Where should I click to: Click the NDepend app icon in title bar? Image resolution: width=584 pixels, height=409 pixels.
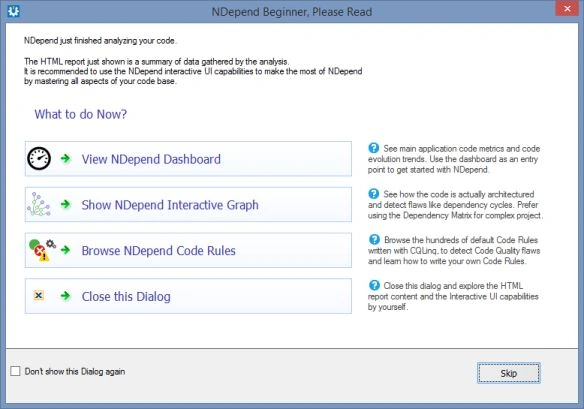point(14,11)
